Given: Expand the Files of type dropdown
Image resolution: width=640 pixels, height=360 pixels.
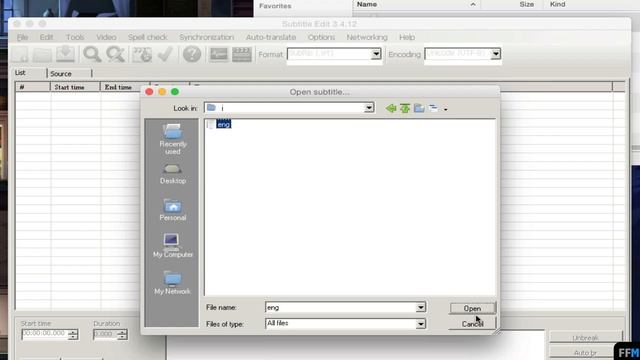Looking at the screenshot, I should click(420, 324).
